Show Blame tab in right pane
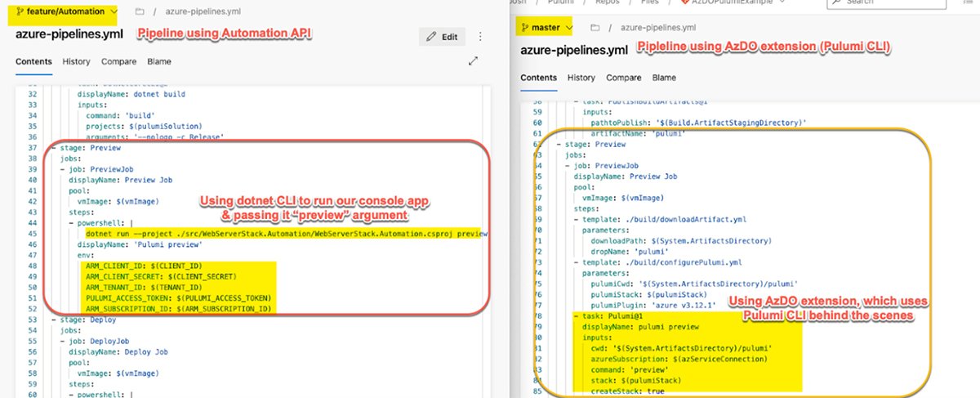This screenshot has width=980, height=398. [x=664, y=78]
